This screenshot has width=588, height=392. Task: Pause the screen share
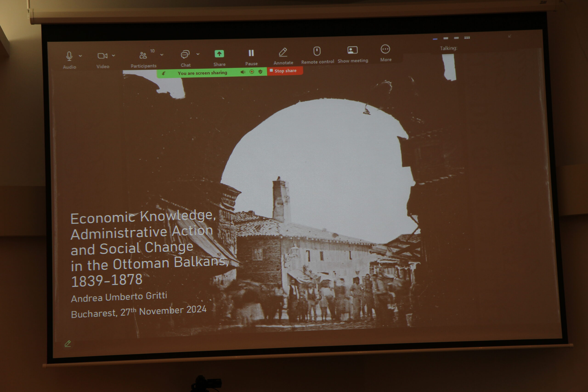pyautogui.click(x=251, y=53)
